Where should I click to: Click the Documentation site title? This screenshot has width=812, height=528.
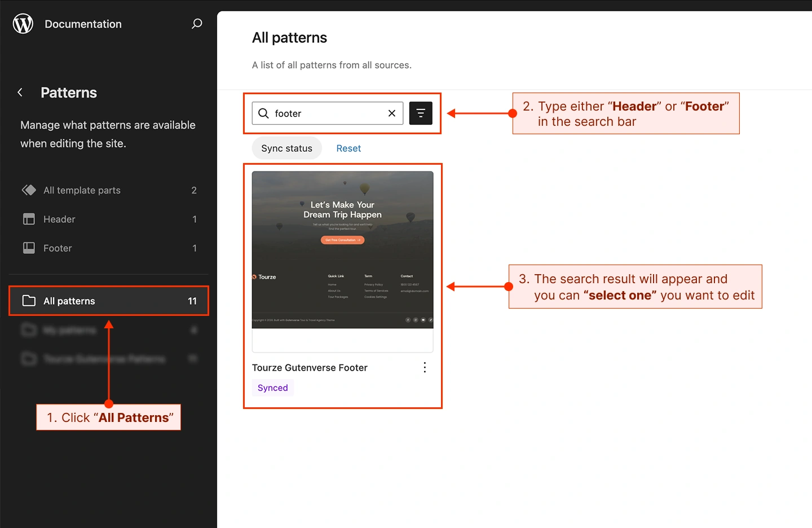(x=83, y=24)
